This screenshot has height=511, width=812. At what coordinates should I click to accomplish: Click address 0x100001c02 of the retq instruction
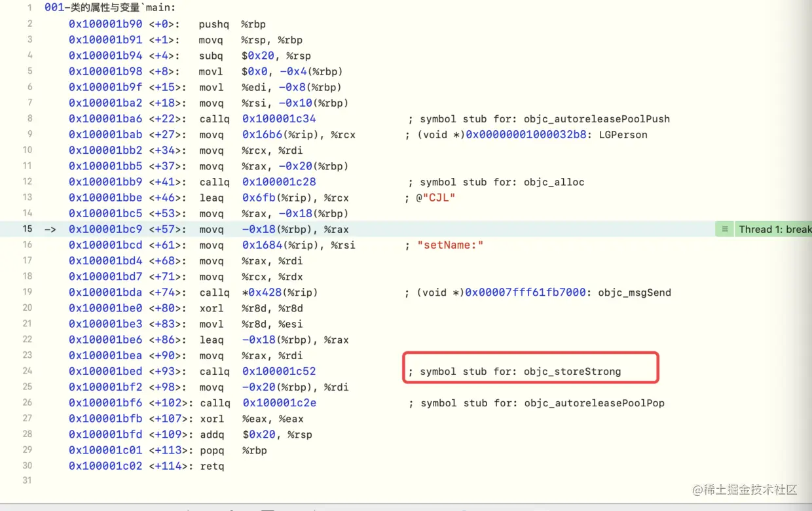(x=105, y=466)
